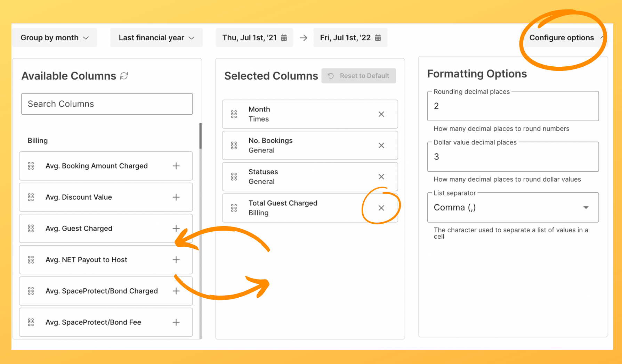This screenshot has width=622, height=364.
Task: Grab drag handle of Avg. Guest Charged
Action: tap(31, 229)
